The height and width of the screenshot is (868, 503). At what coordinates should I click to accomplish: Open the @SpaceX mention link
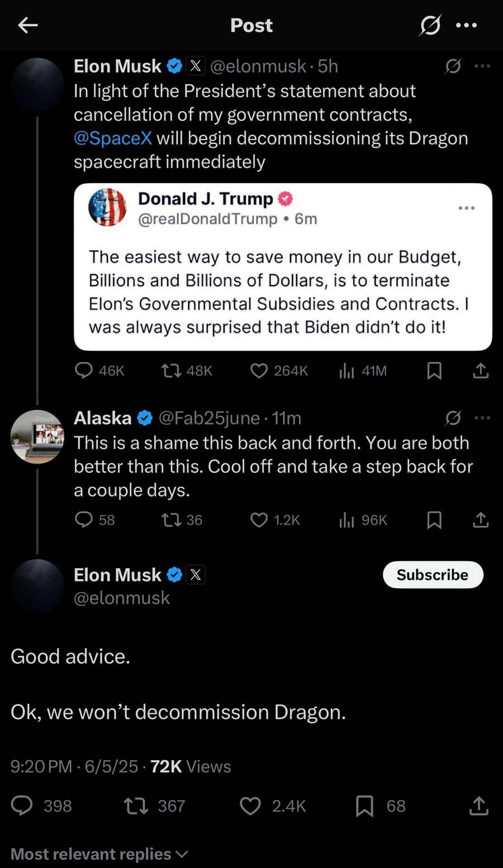[x=113, y=138]
